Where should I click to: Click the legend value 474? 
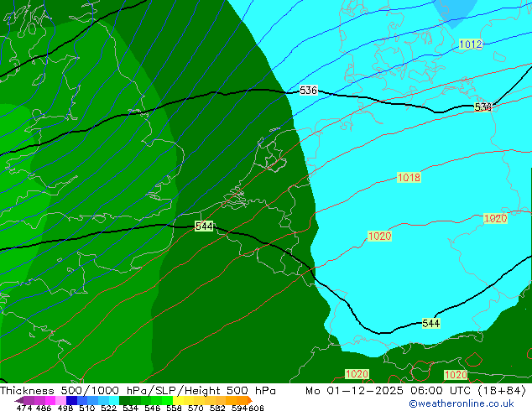[24, 408]
